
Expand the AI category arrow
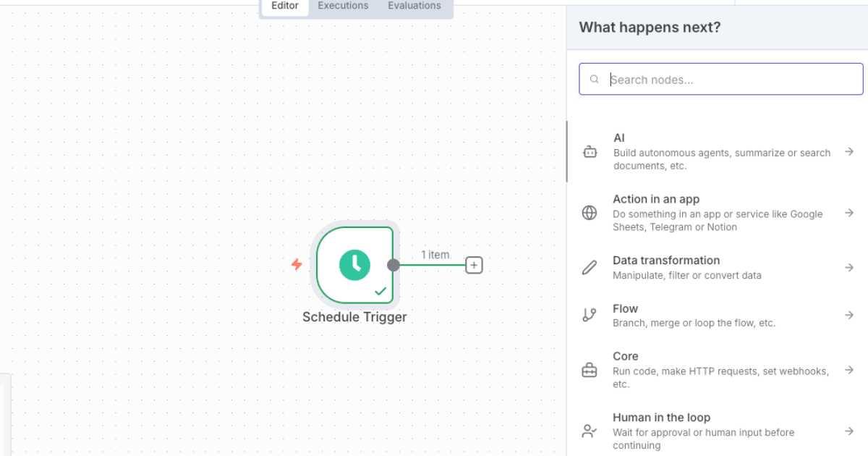849,152
